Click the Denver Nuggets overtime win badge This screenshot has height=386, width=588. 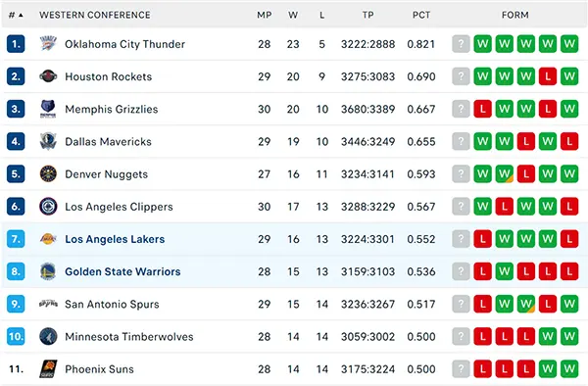point(505,173)
